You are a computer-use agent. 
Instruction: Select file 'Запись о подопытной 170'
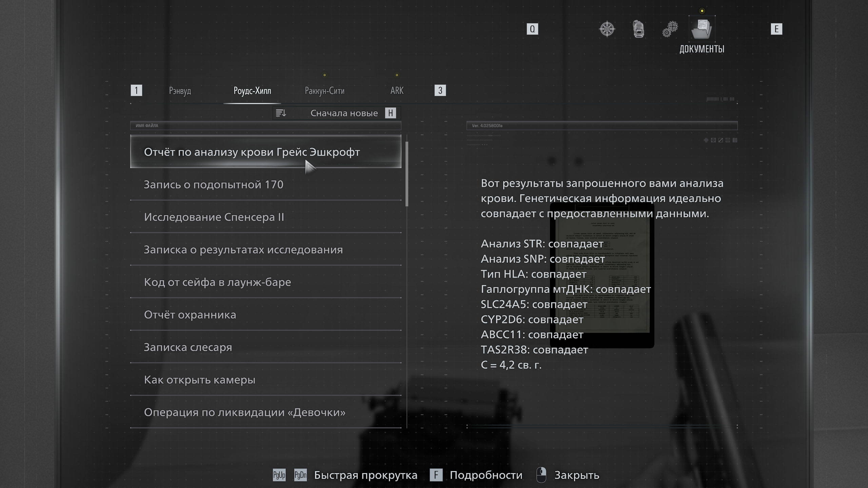click(214, 185)
